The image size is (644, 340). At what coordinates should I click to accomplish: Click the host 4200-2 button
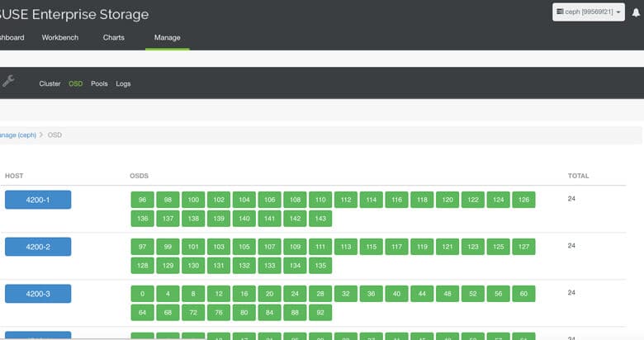(38, 247)
